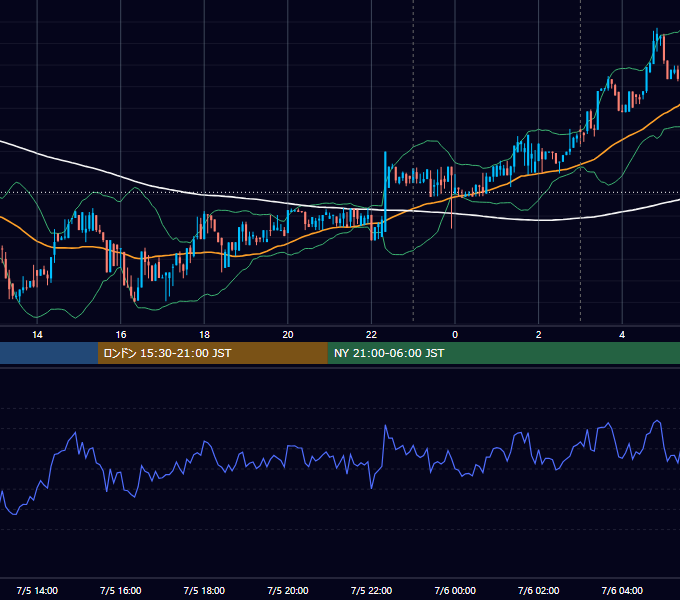This screenshot has height=600, width=680.
Task: Click the 7/5 20:00 time label
Action: click(x=288, y=590)
